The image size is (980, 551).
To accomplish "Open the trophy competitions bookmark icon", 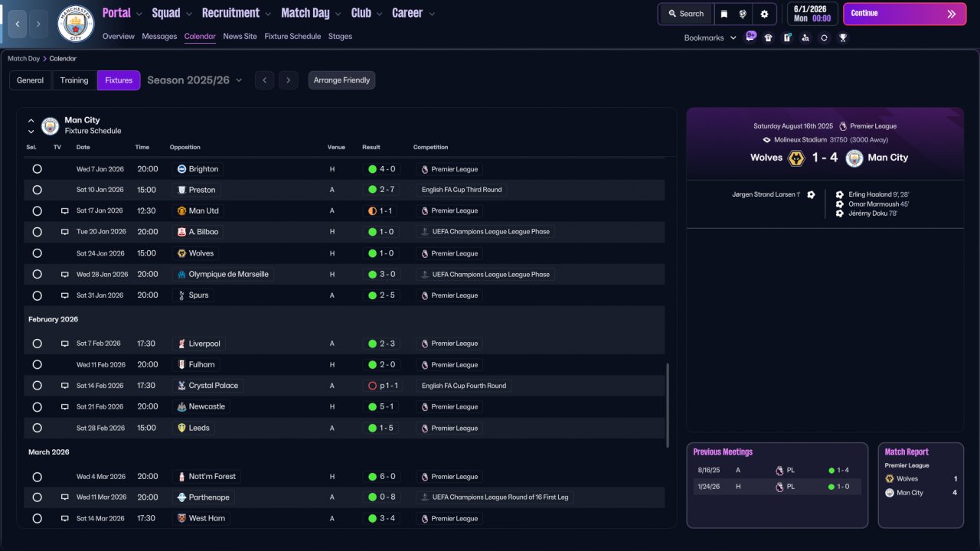I will pos(843,37).
